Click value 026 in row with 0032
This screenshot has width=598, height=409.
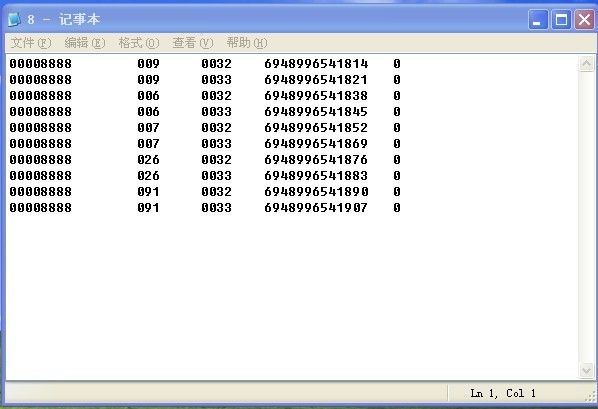148,160
